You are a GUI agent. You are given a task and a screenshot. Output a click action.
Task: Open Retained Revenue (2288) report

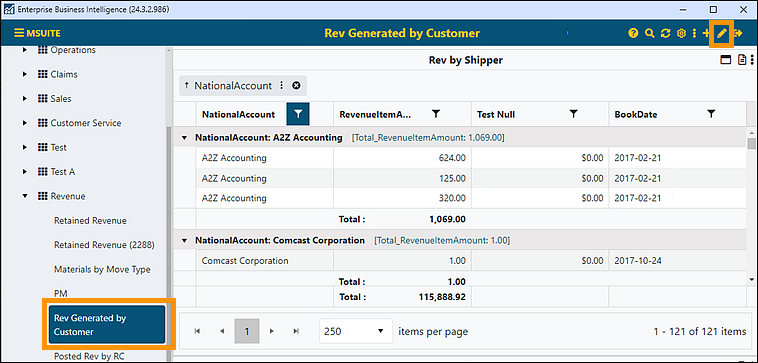pos(104,245)
